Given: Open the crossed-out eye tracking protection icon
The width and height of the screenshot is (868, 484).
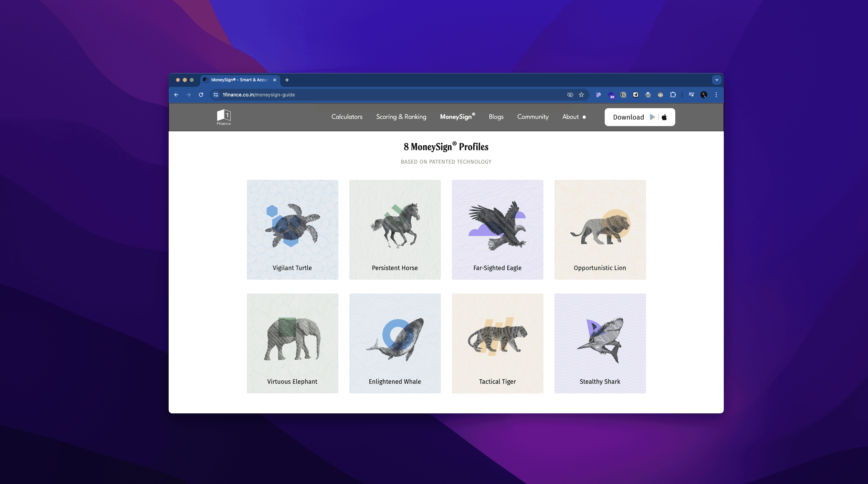Looking at the screenshot, I should 570,95.
